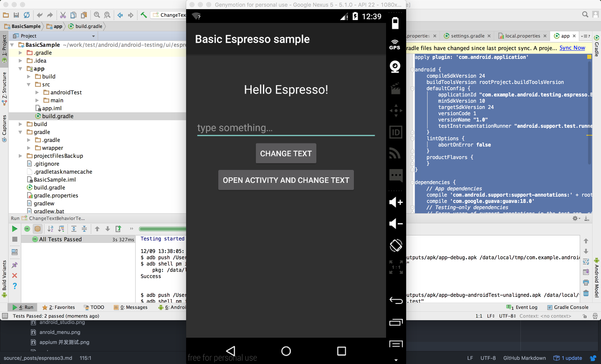Toggle the show ignored tests filter
The width and height of the screenshot is (601, 364).
coord(38,229)
